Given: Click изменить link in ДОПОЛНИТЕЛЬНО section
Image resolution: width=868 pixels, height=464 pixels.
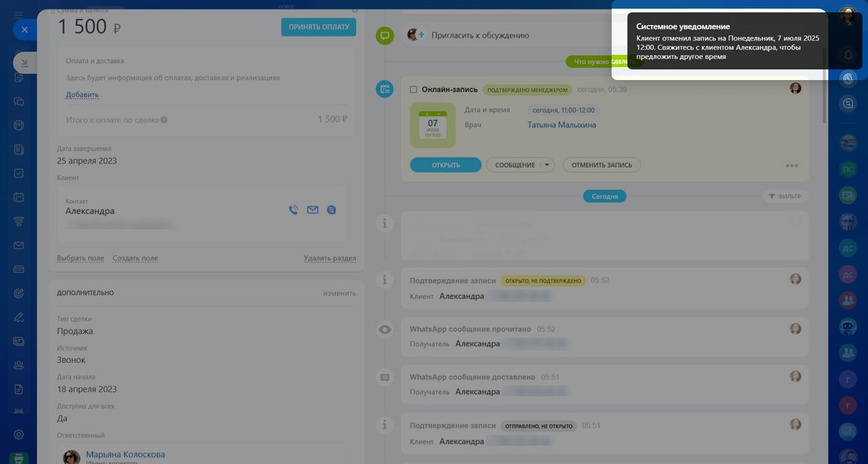Looking at the screenshot, I should coord(339,293).
